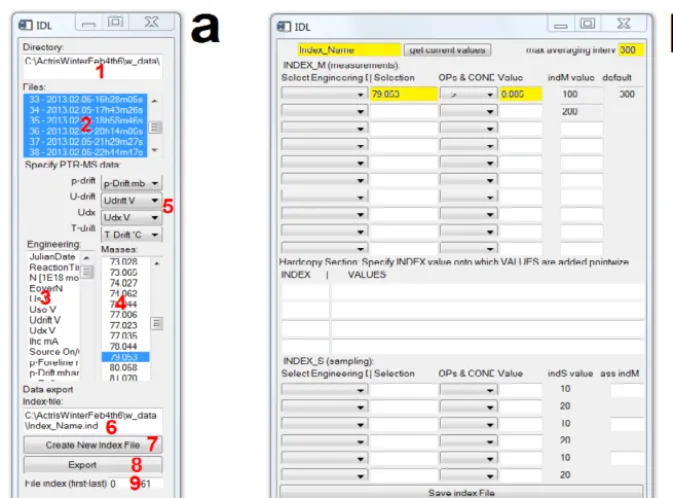673x498 pixels.
Task: Open the U-drift dropdown showing Udrift V
Action: coord(131,200)
